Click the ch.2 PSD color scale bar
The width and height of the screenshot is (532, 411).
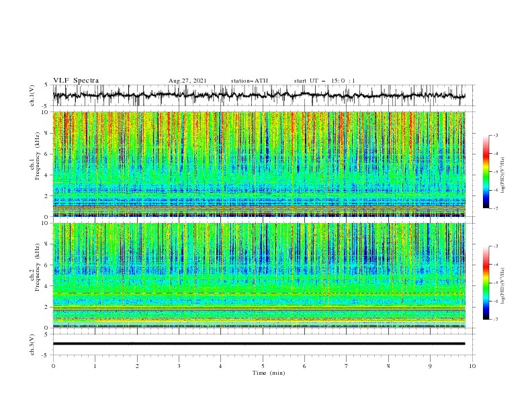point(486,283)
